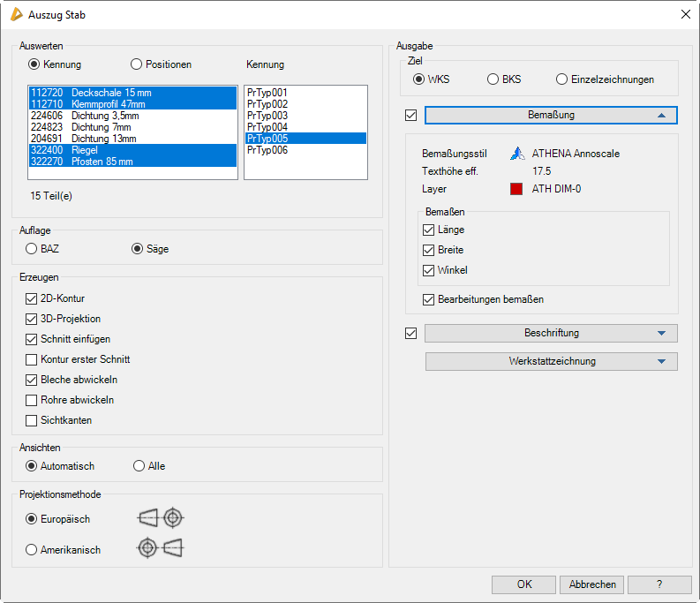
Task: Click the red ATH DIM-0 layer color swatch
Action: (517, 189)
